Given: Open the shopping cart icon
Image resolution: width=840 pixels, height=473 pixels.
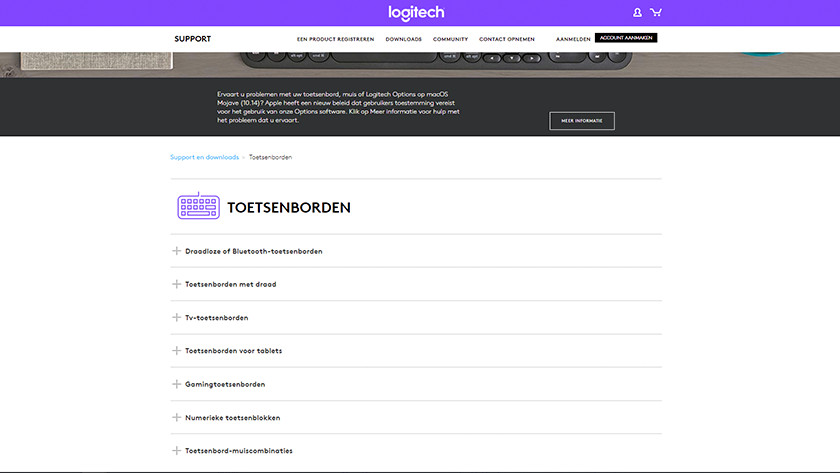Looking at the screenshot, I should pyautogui.click(x=656, y=13).
